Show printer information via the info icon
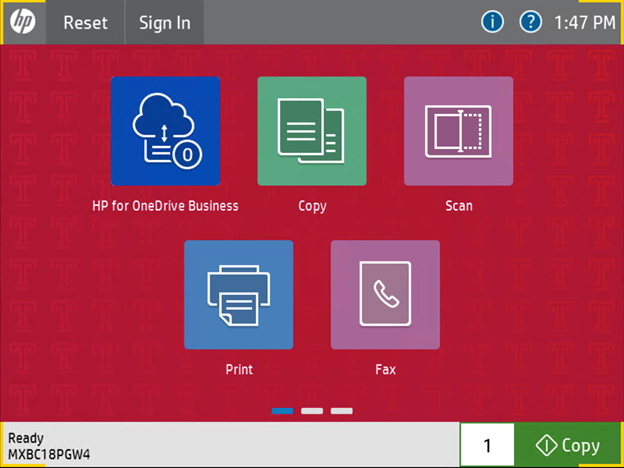 492,22
